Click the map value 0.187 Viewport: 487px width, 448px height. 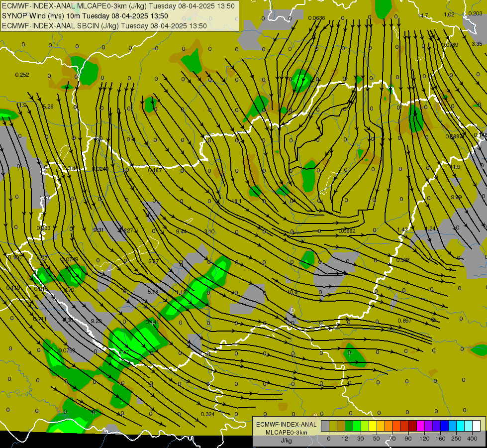coord(155,170)
